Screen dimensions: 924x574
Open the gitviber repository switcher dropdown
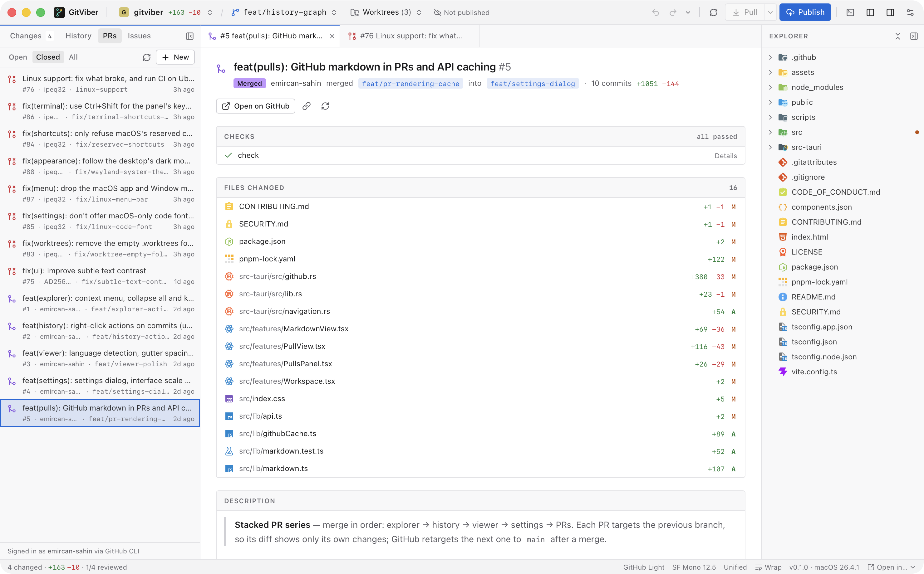click(165, 12)
